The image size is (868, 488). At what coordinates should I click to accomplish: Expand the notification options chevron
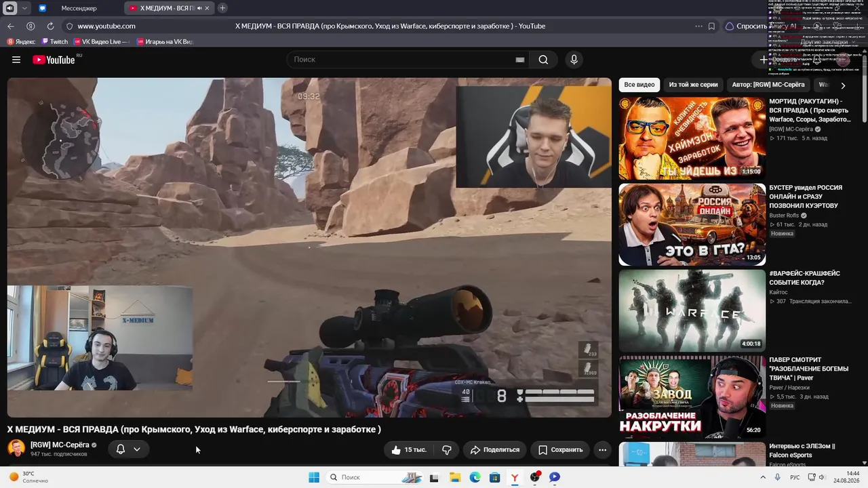(x=137, y=449)
